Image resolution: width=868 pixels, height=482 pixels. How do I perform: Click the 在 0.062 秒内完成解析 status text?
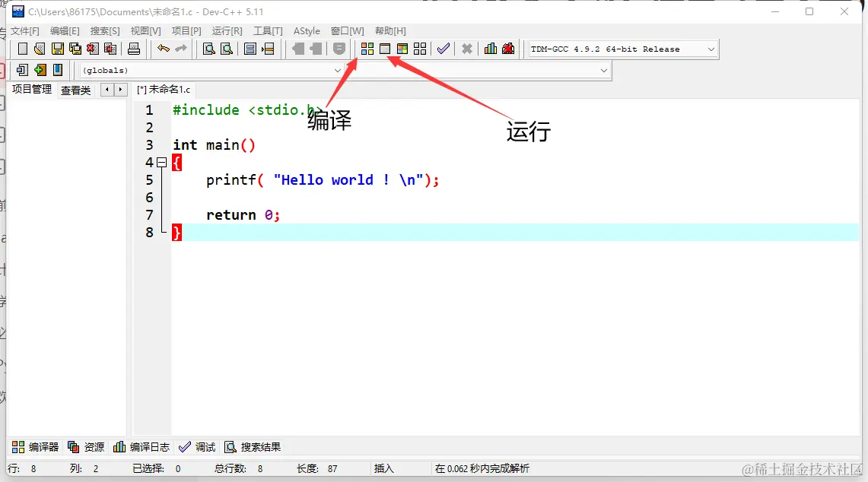click(x=482, y=469)
